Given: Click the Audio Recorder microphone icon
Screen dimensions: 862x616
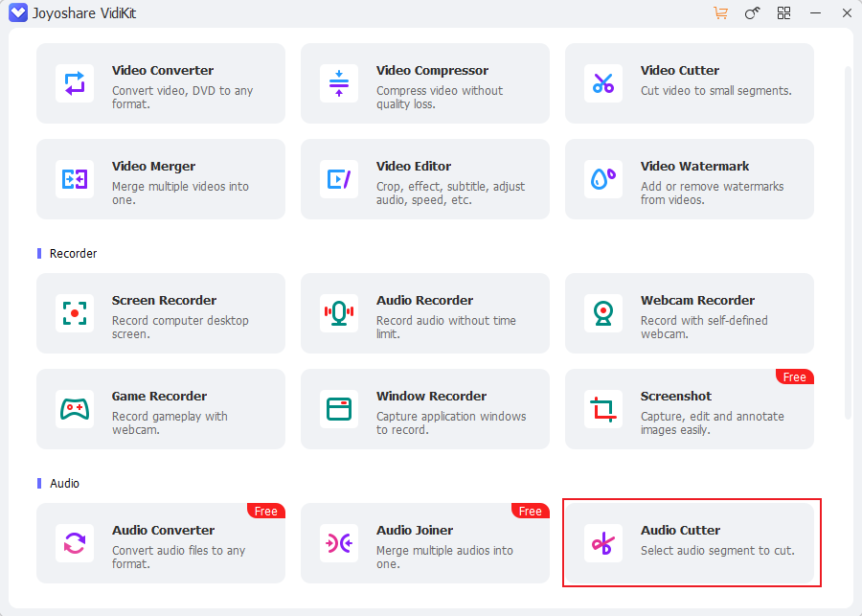Looking at the screenshot, I should pyautogui.click(x=339, y=313).
